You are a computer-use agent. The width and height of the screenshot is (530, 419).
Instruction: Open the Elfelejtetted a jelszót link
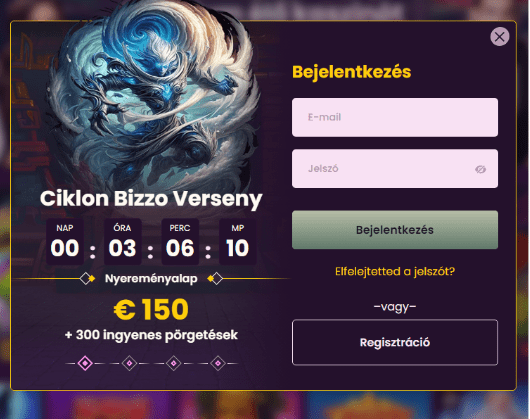pyautogui.click(x=395, y=271)
